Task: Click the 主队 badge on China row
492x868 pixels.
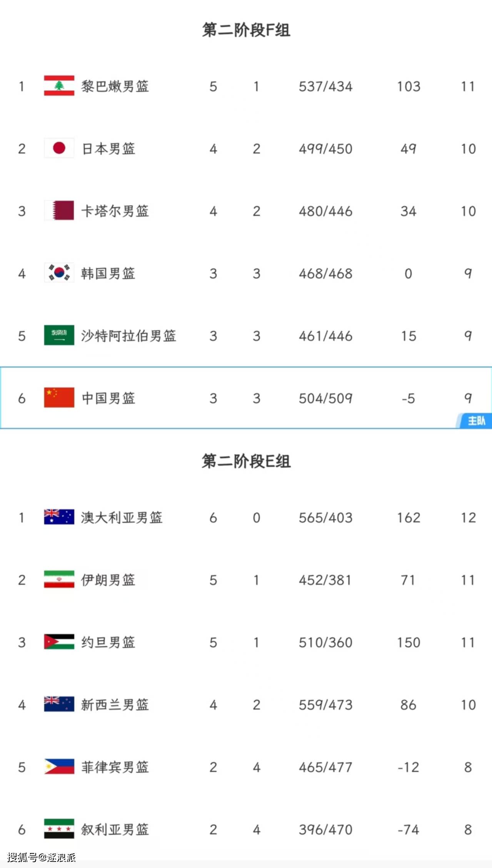Action: click(474, 421)
